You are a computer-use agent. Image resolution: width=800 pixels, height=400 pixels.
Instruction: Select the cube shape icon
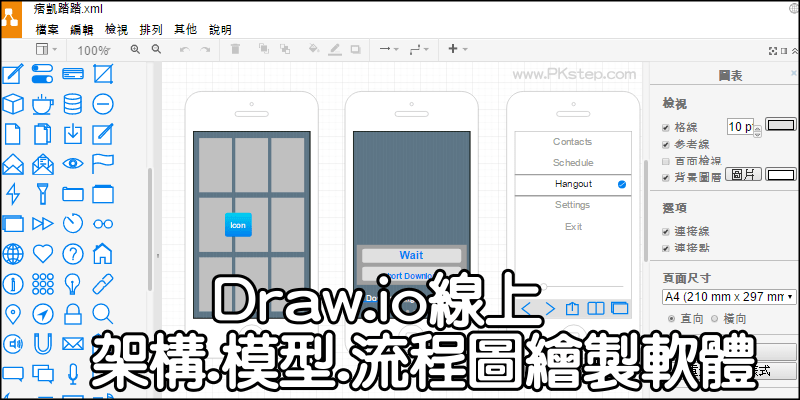pos(13,105)
